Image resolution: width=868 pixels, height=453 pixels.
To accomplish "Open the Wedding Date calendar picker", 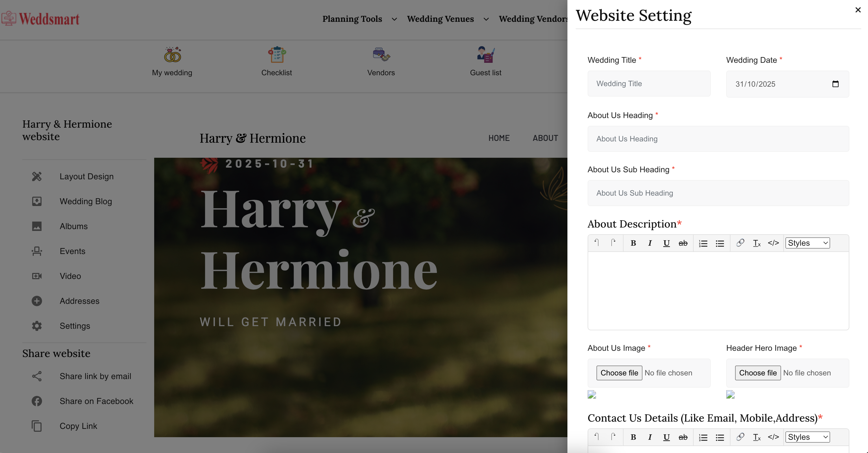I will point(835,84).
